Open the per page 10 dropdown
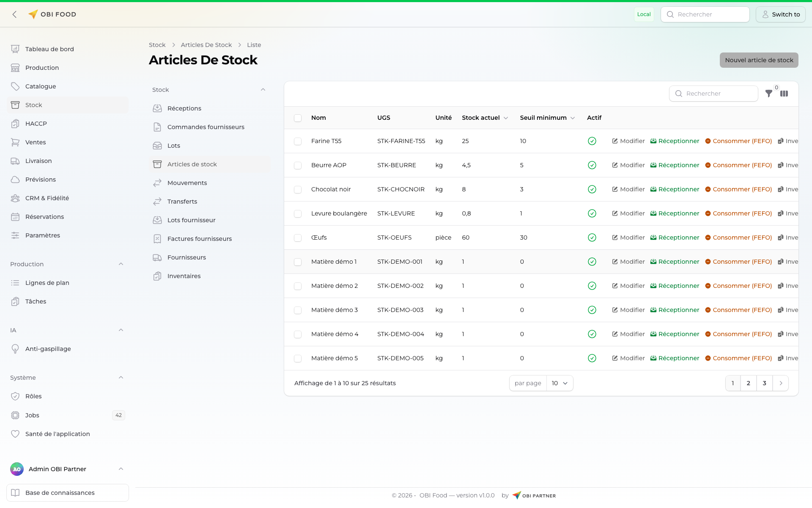 tap(560, 383)
